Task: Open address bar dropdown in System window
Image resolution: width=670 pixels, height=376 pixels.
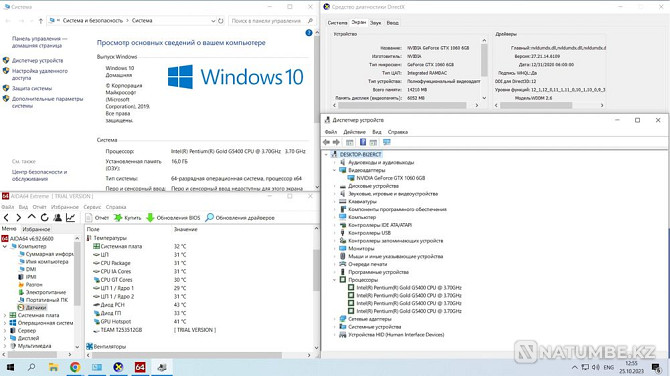Action: 213,21
